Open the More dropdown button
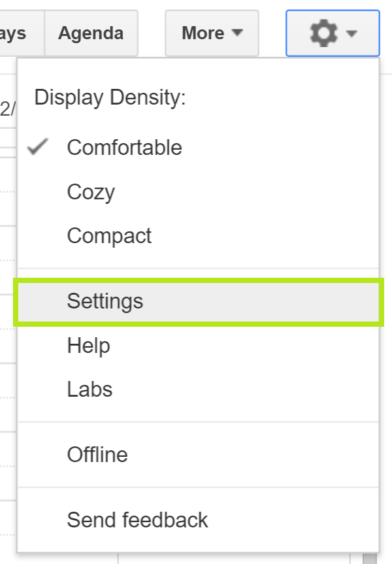Image resolution: width=392 pixels, height=564 pixels. (x=212, y=33)
